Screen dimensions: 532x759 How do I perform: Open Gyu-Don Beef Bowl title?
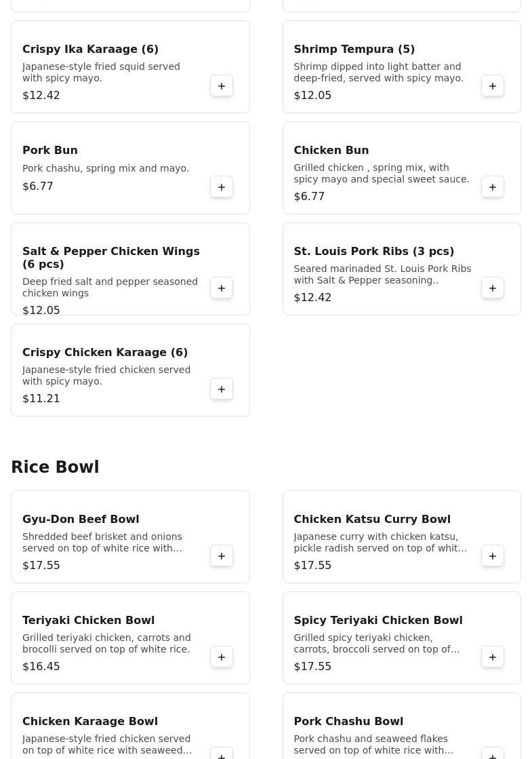tap(81, 520)
